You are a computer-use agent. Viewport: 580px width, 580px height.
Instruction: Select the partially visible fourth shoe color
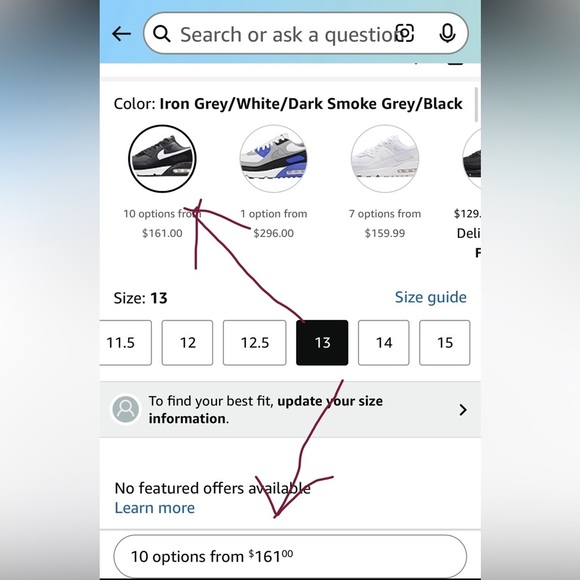(x=472, y=159)
